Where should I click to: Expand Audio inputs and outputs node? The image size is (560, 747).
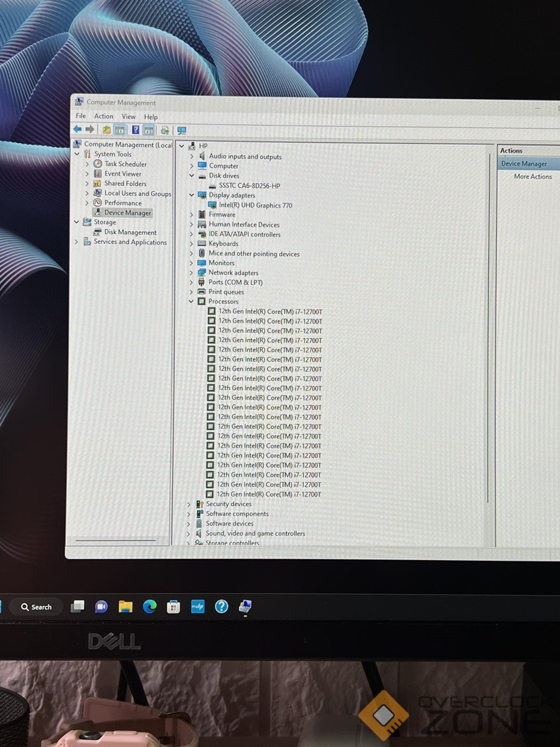[x=192, y=157]
